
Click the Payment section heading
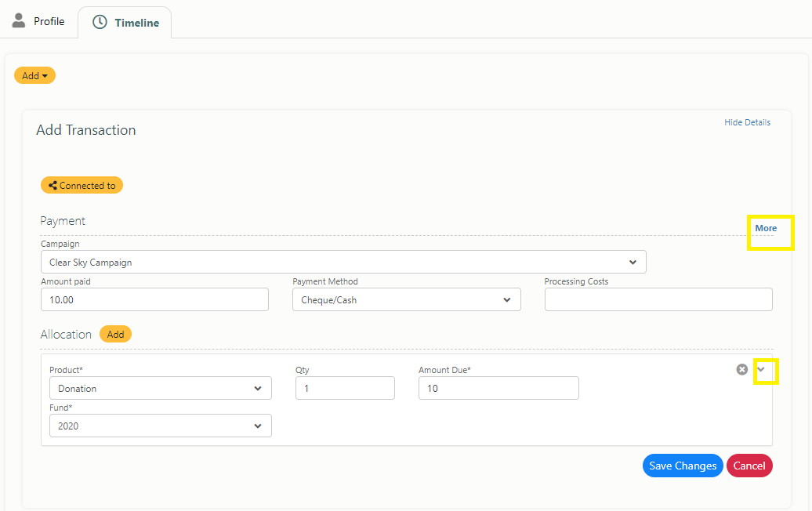pos(63,221)
